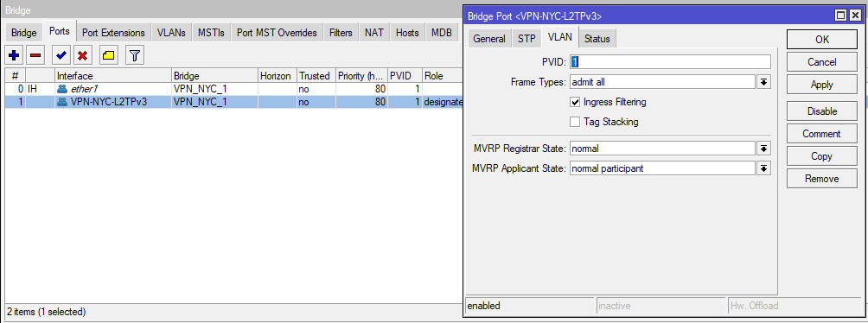This screenshot has width=868, height=323.
Task: Click 'Hw. Offload' status in dialog footer
Action: 755,306
